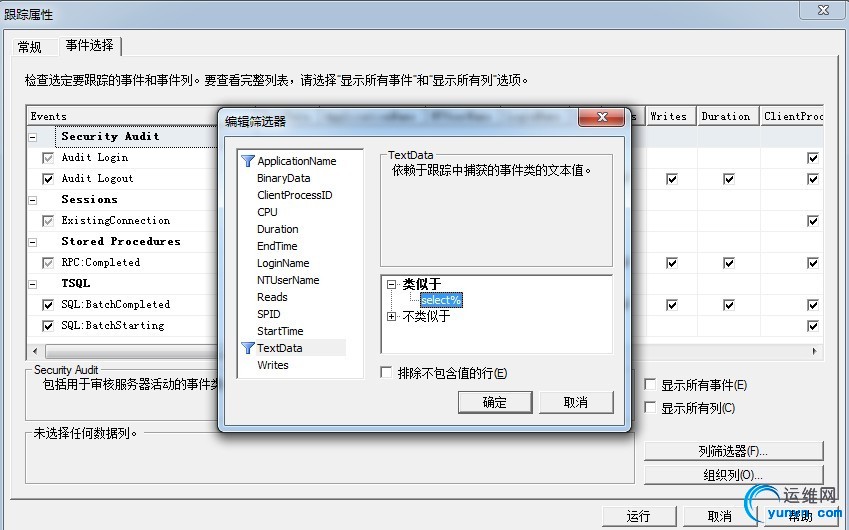
Task: Click the filter funnel icon beside TextData
Action: pos(247,348)
